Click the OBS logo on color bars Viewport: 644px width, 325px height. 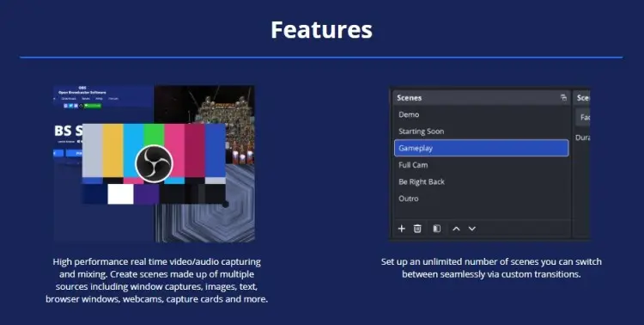coord(154,163)
